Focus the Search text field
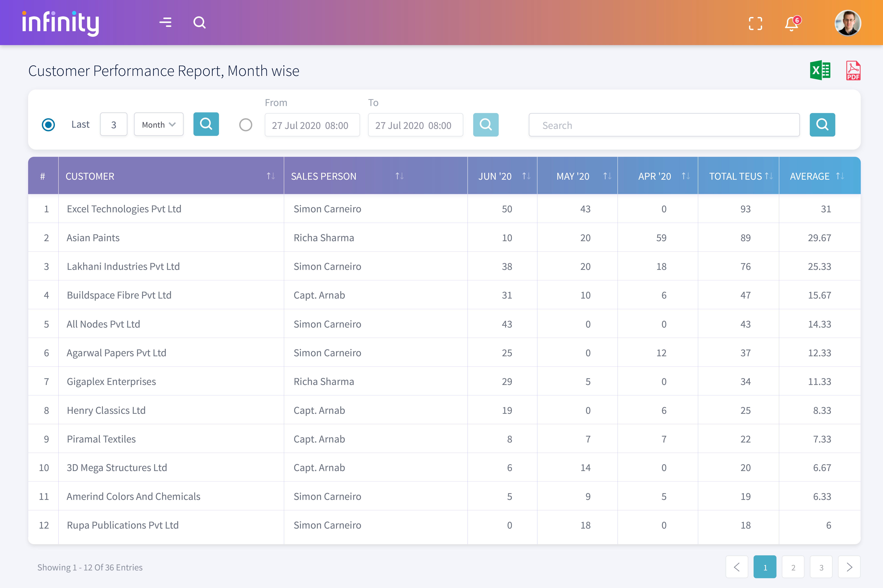Image resolution: width=883 pixels, height=588 pixels. click(664, 125)
